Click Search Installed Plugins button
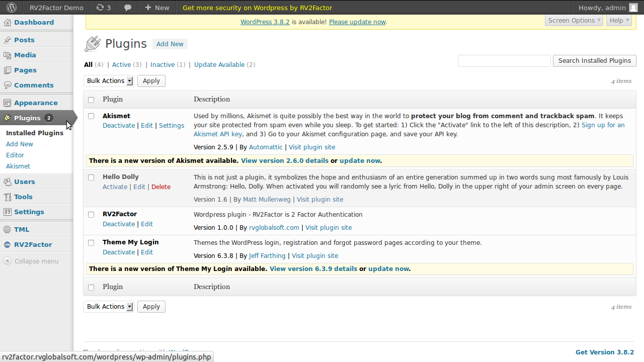 click(x=594, y=60)
